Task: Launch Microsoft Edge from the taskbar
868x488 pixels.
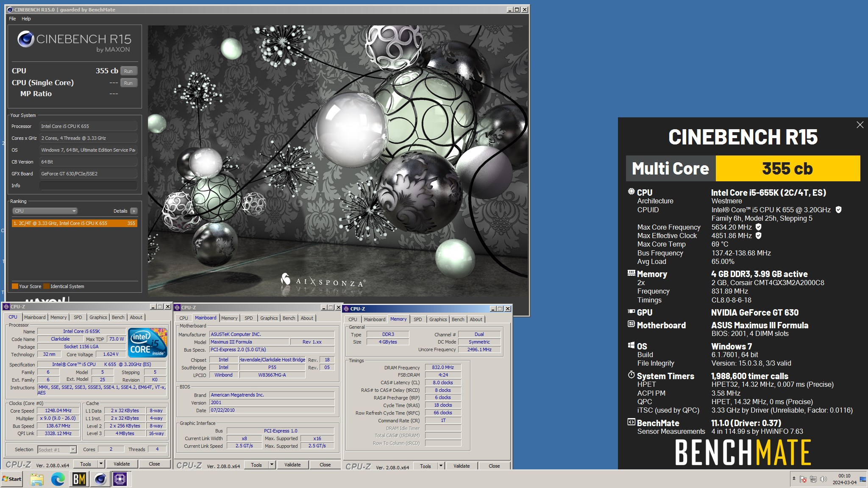Action: point(58,479)
